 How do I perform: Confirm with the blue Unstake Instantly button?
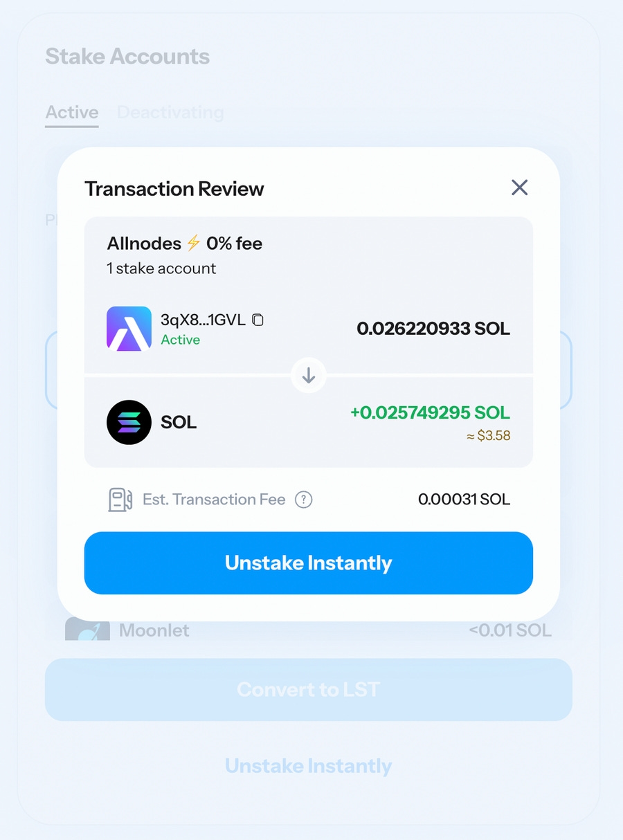pyautogui.click(x=309, y=563)
